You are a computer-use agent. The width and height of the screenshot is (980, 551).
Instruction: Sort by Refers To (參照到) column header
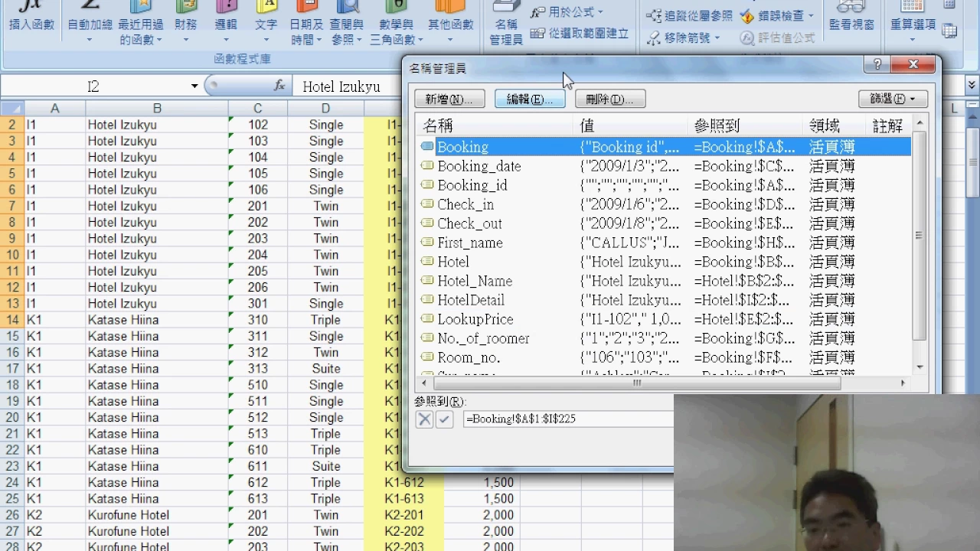point(745,126)
